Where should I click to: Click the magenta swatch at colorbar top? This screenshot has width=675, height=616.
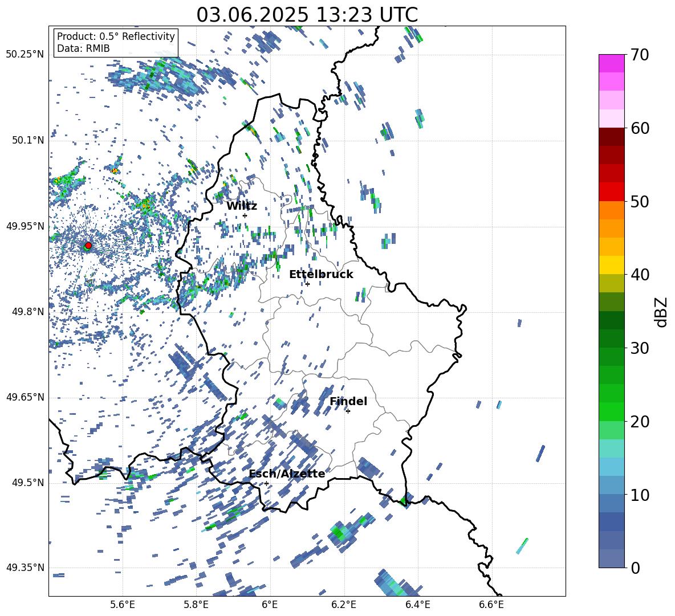click(611, 63)
